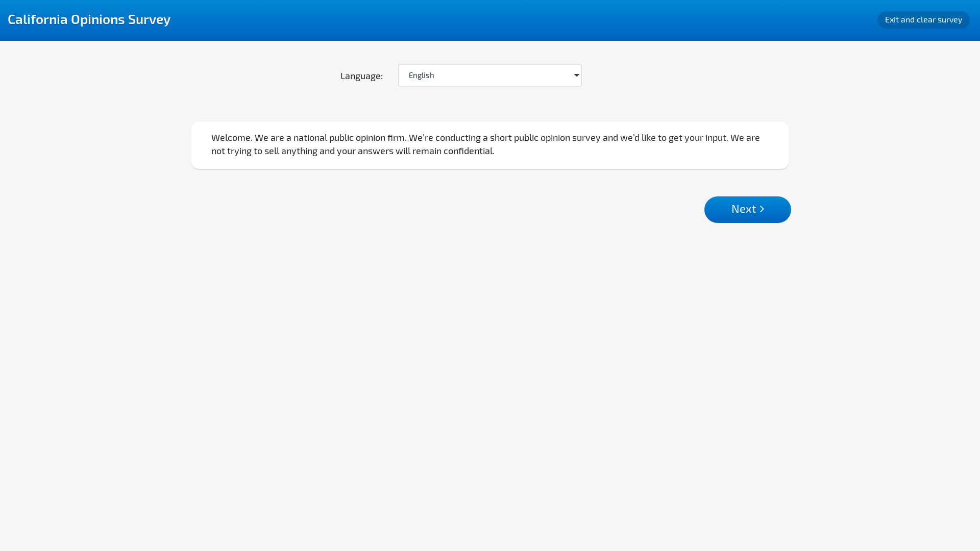Viewport: 980px width, 551px height.
Task: Click the Language: label
Action: click(361, 76)
